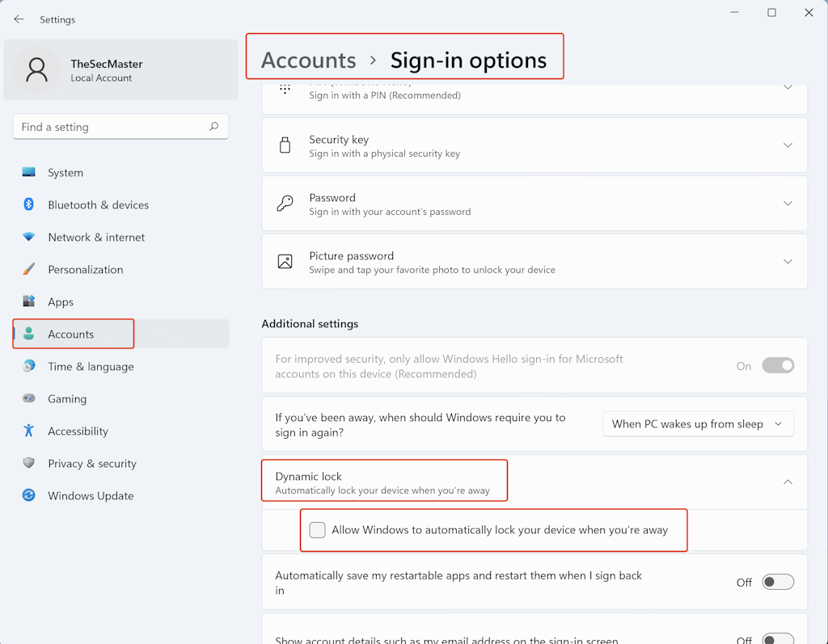The width and height of the screenshot is (828, 644).
Task: Go to Gaming settings
Action: (121, 398)
